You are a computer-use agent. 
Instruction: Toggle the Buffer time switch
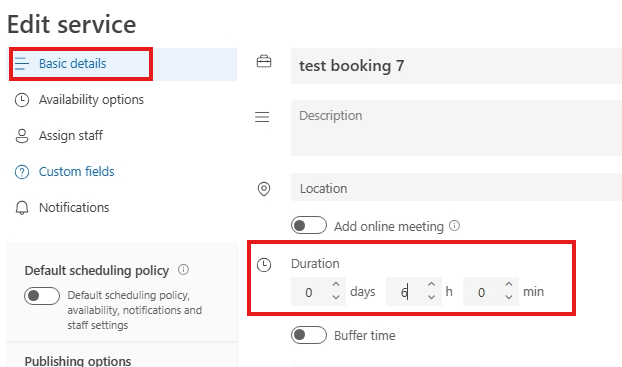pos(309,335)
